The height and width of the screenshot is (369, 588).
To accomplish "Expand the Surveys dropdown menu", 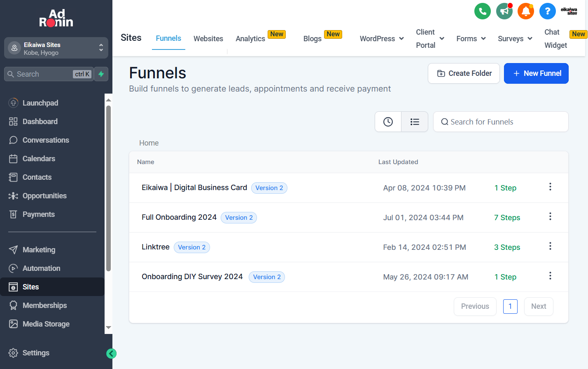I will (515, 39).
